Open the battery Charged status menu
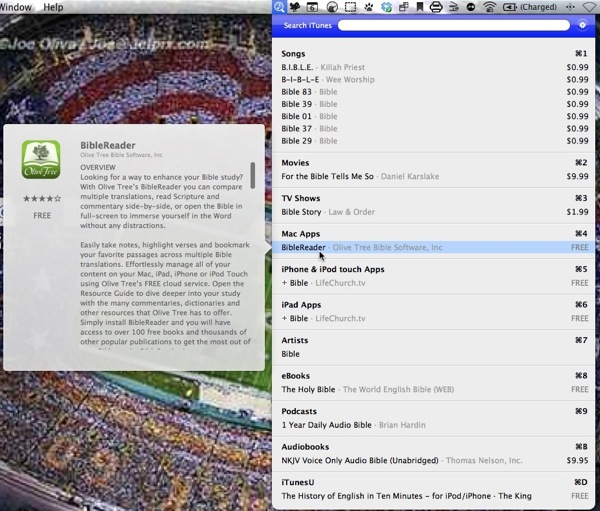Image resolution: width=600 pixels, height=511 pixels. click(x=530, y=7)
